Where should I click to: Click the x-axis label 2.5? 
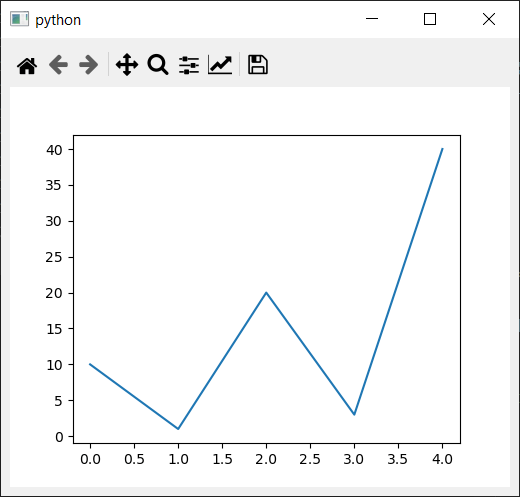(310, 459)
